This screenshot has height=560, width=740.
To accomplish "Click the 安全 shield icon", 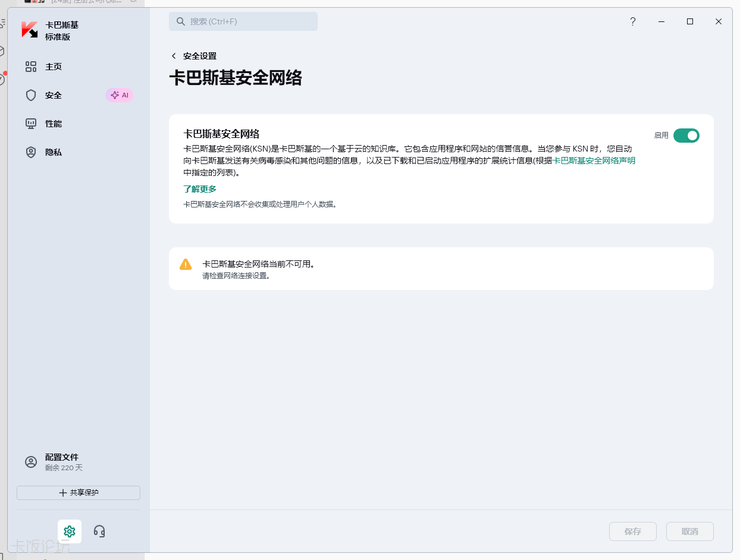I will tap(31, 95).
